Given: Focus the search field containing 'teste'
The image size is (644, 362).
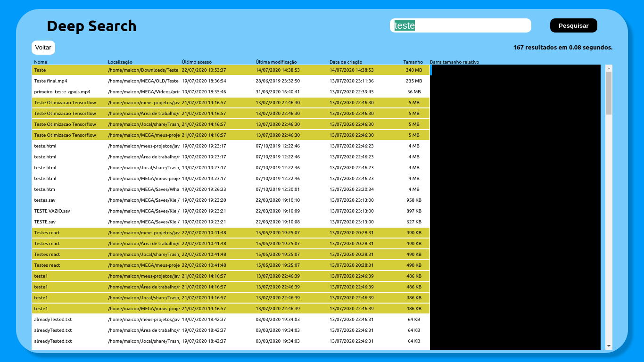Looking at the screenshot, I should (461, 25).
